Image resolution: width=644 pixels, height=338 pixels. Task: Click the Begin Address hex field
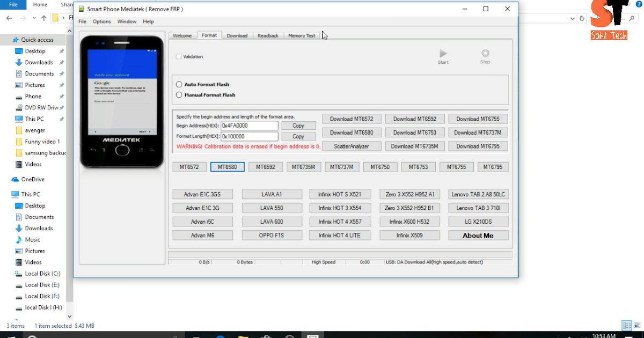(x=250, y=126)
